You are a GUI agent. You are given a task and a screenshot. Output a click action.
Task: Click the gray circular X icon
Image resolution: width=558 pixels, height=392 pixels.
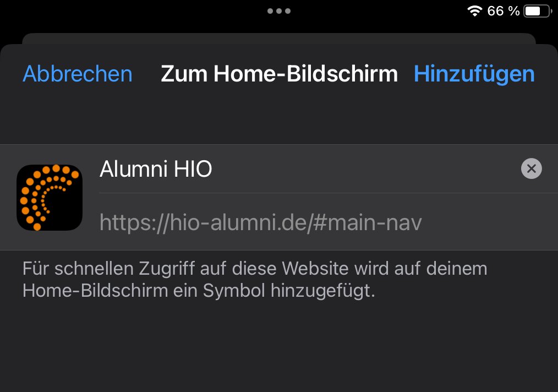pyautogui.click(x=531, y=168)
